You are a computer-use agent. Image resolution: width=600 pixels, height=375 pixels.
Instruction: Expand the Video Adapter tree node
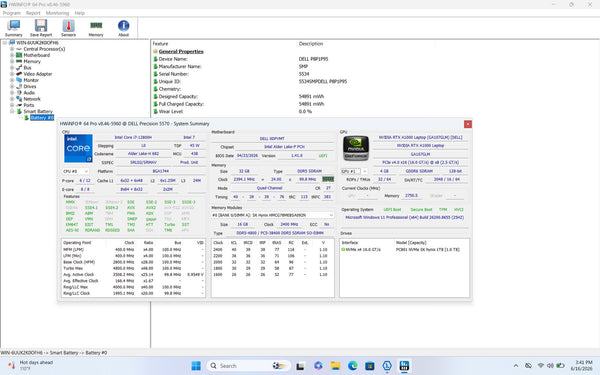click(11, 74)
